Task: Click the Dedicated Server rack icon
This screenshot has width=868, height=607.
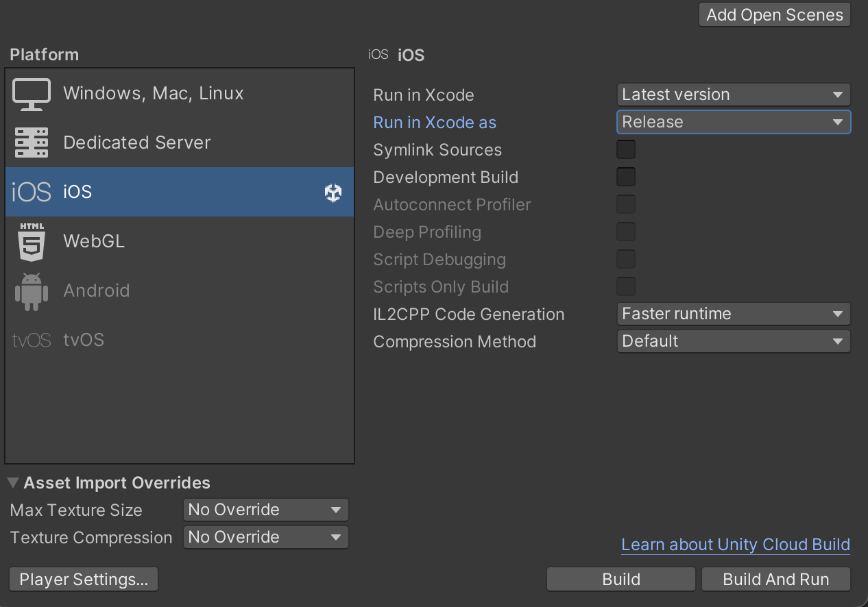Action: [32, 143]
